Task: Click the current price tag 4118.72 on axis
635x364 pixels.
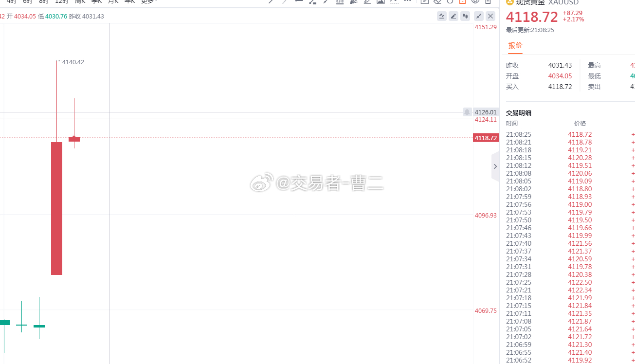Action: tap(486, 138)
